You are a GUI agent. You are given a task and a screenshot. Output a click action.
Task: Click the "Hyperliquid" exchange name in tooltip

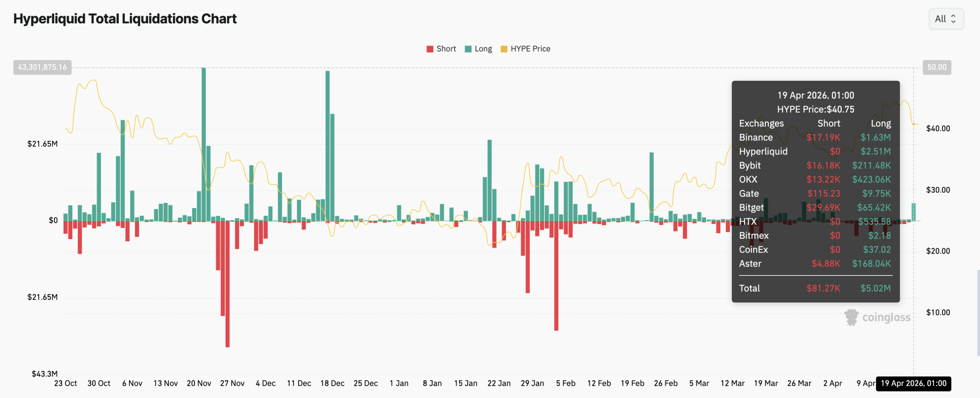tap(763, 152)
